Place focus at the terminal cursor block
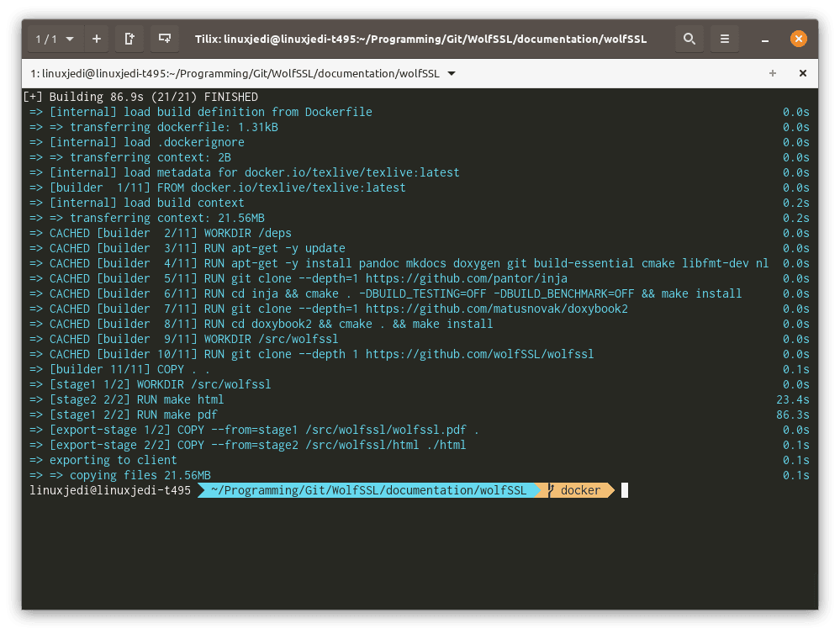 coord(625,490)
